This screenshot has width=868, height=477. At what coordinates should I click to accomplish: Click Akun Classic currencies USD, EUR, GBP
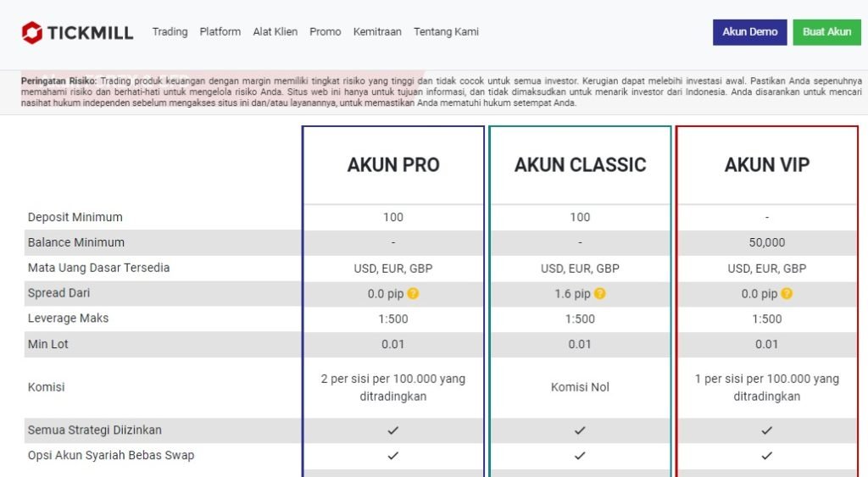pyautogui.click(x=580, y=269)
